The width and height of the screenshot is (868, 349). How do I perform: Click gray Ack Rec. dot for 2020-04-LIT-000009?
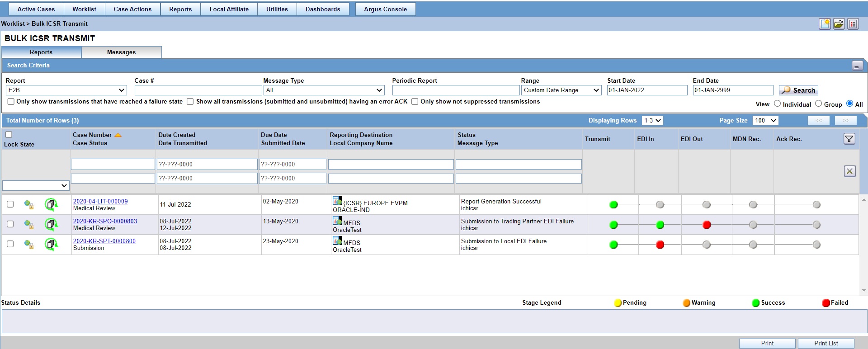(816, 205)
